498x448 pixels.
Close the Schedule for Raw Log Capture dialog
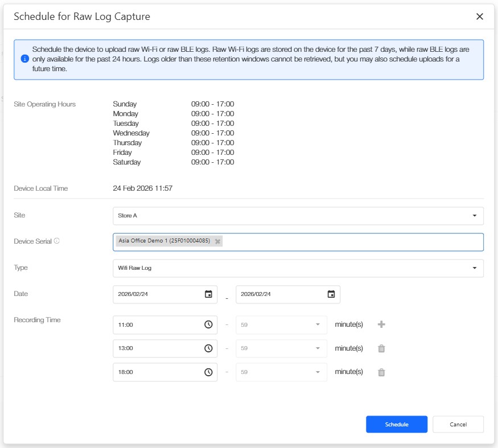480,17
